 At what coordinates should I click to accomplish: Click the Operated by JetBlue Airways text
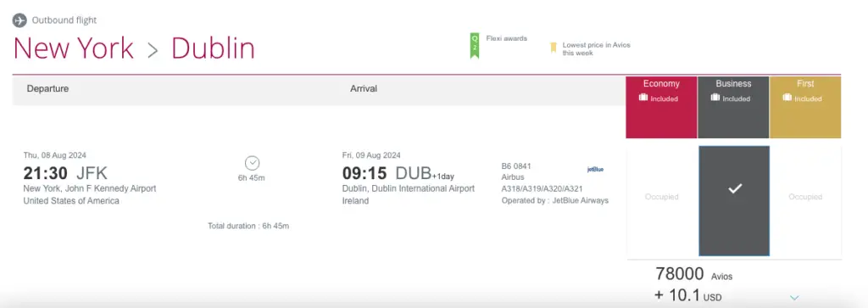pos(554,200)
